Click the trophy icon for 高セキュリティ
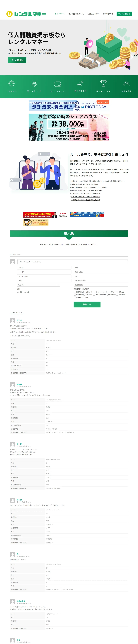Viewport: 138px width, 644px height. coord(103,83)
